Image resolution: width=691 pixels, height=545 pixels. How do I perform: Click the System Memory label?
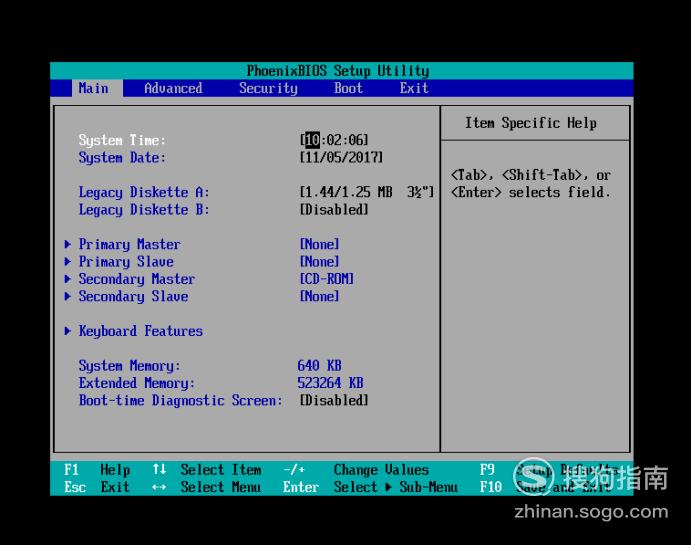pos(130,366)
